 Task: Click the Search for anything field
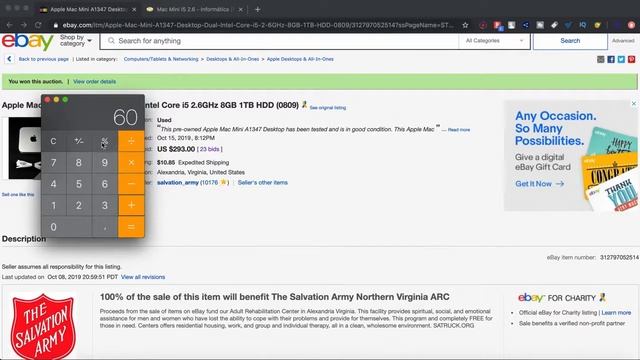click(x=280, y=41)
